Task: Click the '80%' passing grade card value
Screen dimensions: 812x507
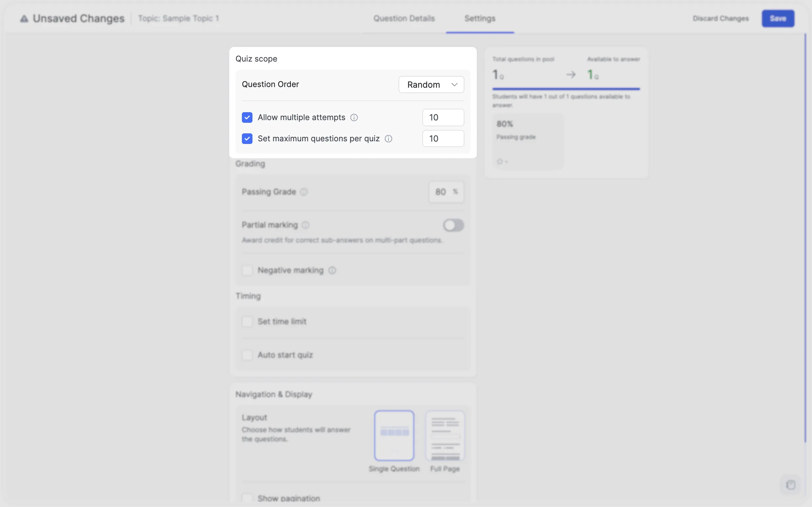Action: click(x=505, y=124)
